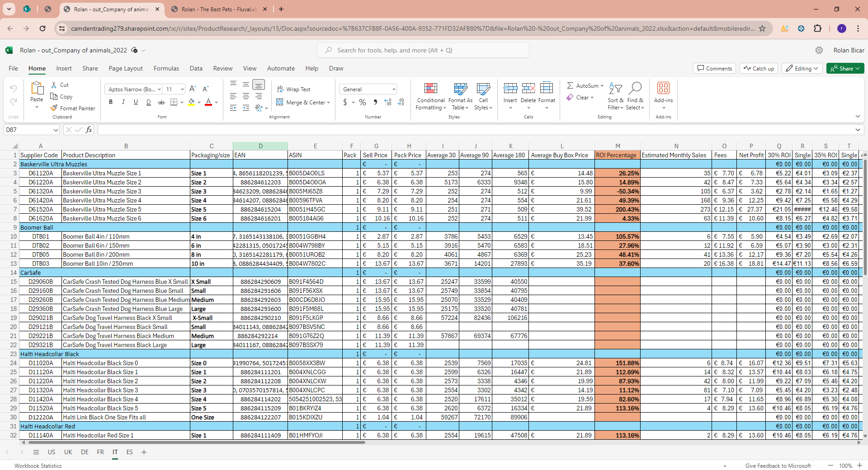This screenshot has height=470, width=868.
Task: Toggle Wrap Text on selected cells
Action: [294, 89]
